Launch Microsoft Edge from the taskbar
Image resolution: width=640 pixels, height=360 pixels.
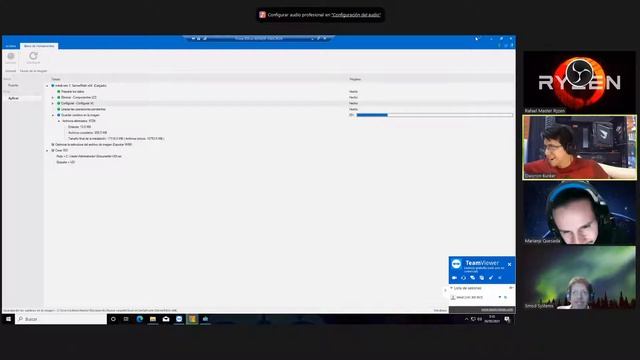coord(140,319)
